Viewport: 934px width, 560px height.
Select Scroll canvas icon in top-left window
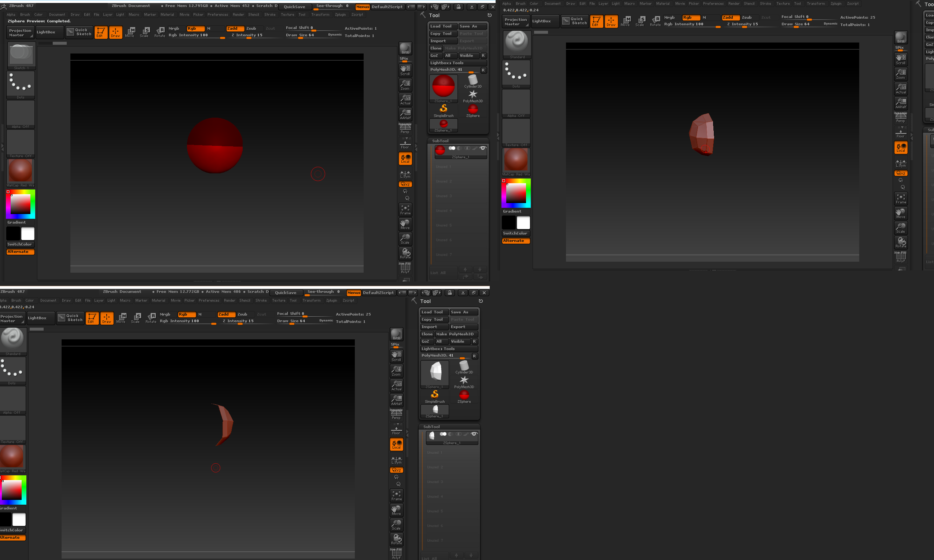(405, 70)
